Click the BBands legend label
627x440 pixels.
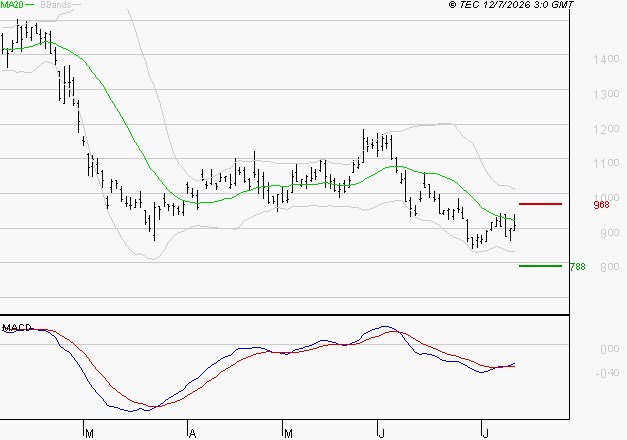coord(56,4)
